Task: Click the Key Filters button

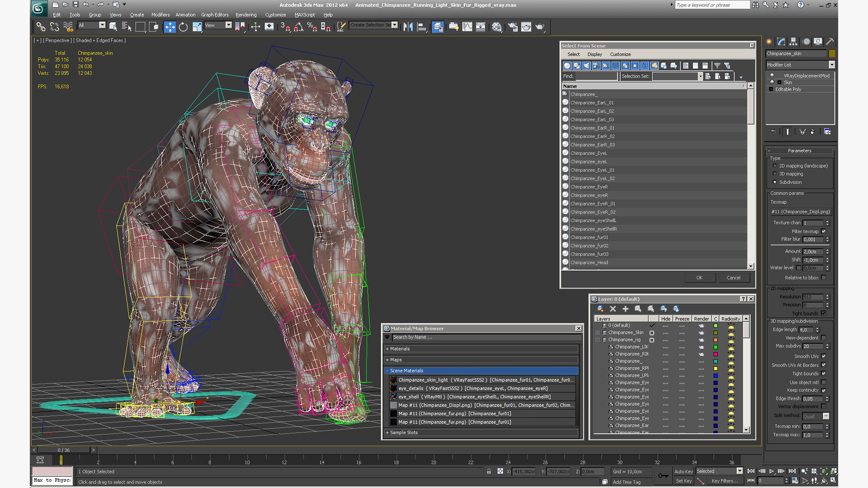Action: [724, 481]
